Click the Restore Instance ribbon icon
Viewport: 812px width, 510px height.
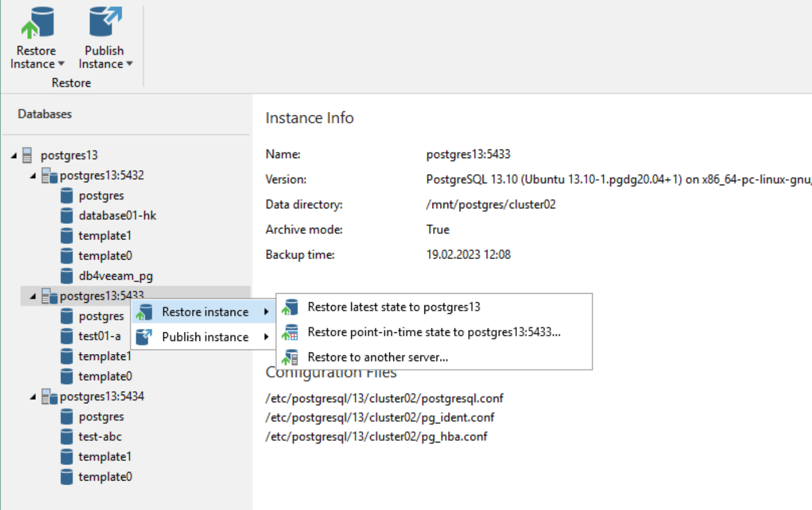37,23
